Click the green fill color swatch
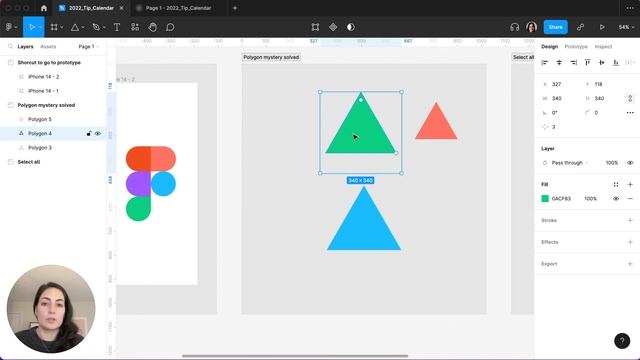Image resolution: width=640 pixels, height=360 pixels. (x=545, y=199)
